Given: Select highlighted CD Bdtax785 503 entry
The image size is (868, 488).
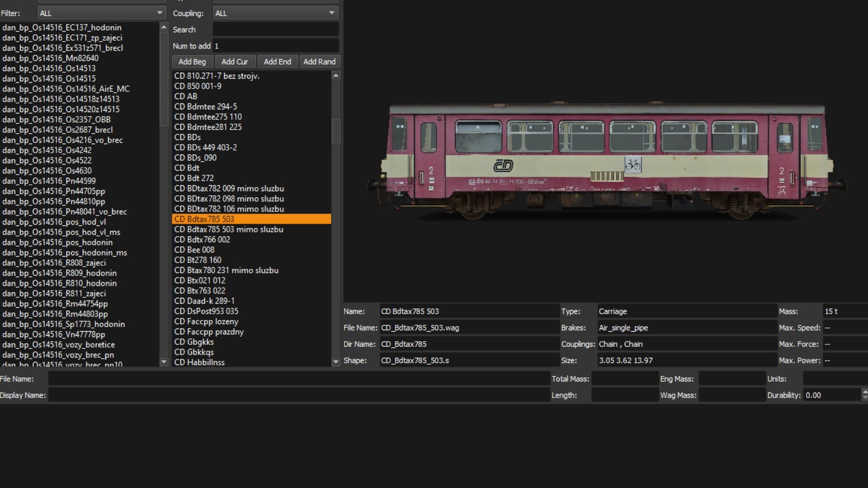Looking at the screenshot, I should click(x=252, y=219).
